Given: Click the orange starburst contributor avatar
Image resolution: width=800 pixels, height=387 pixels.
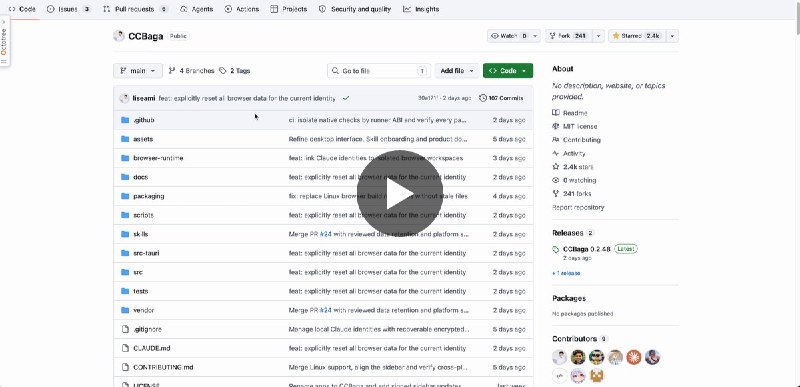Looking at the screenshot, I should point(634,357).
